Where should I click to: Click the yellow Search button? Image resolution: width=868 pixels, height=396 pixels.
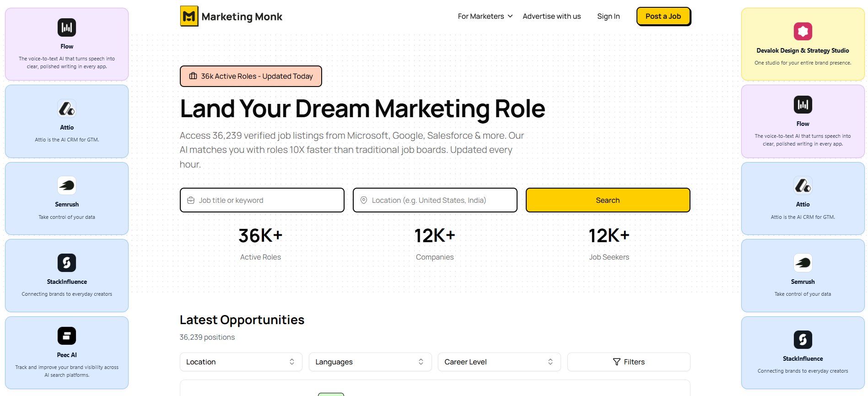608,200
